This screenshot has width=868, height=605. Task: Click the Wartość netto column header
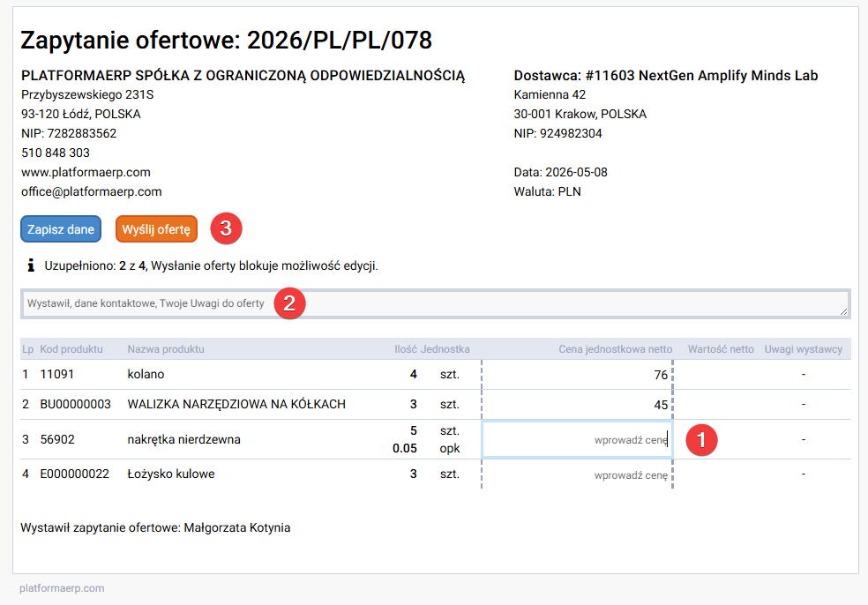click(721, 349)
